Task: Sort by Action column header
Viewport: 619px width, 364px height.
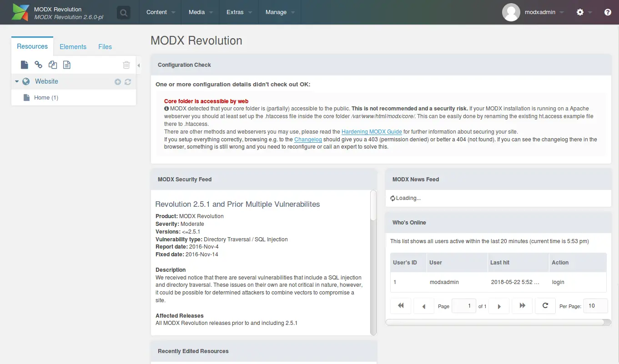Action: tap(577, 263)
